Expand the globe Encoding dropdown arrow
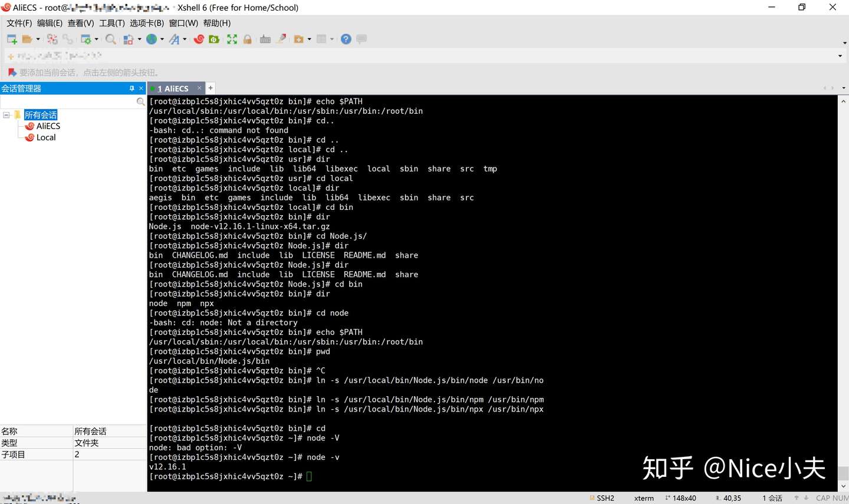This screenshot has width=849, height=504. click(x=162, y=39)
